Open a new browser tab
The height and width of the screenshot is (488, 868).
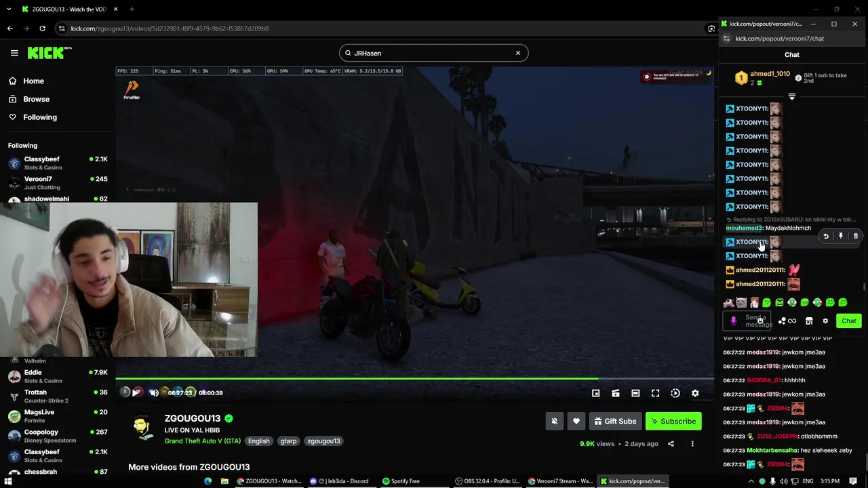point(132,9)
